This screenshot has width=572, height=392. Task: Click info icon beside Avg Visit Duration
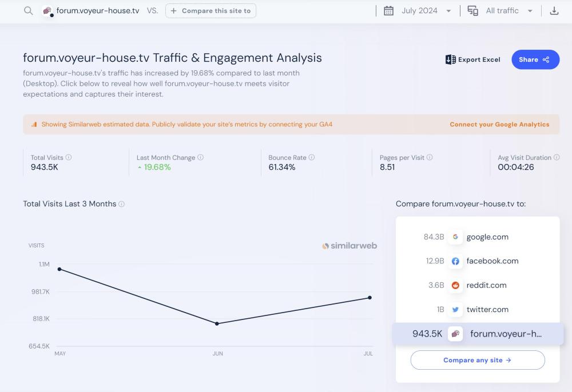pyautogui.click(x=557, y=158)
